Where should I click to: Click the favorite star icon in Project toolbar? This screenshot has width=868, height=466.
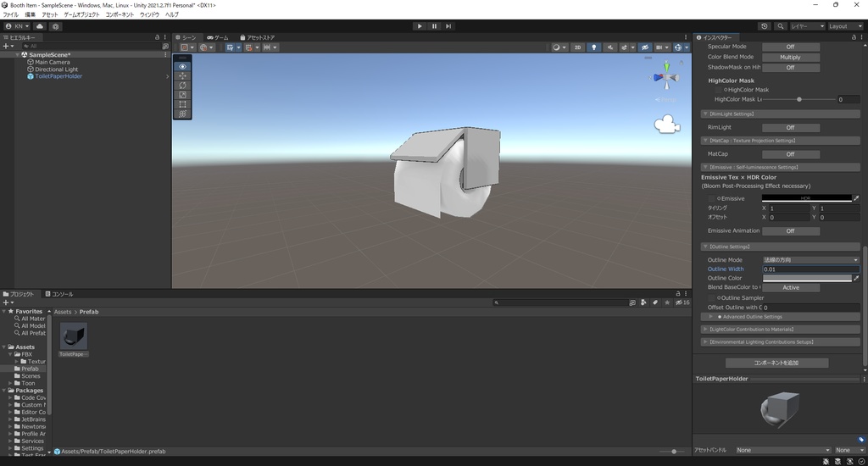[667, 302]
